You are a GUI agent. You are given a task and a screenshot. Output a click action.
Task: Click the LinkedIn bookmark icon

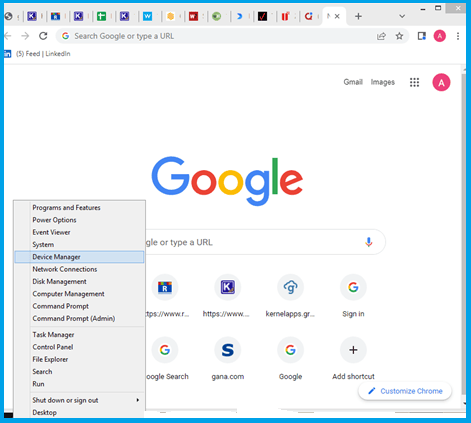click(x=8, y=54)
